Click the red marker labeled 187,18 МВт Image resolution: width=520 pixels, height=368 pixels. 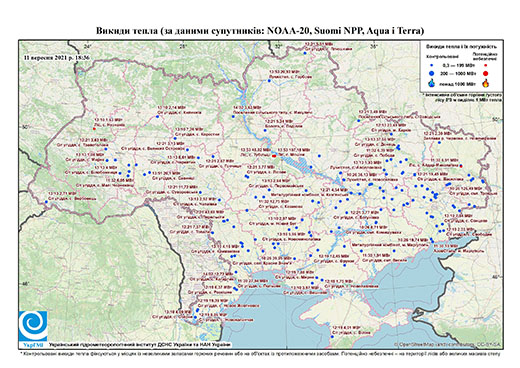(x=274, y=156)
